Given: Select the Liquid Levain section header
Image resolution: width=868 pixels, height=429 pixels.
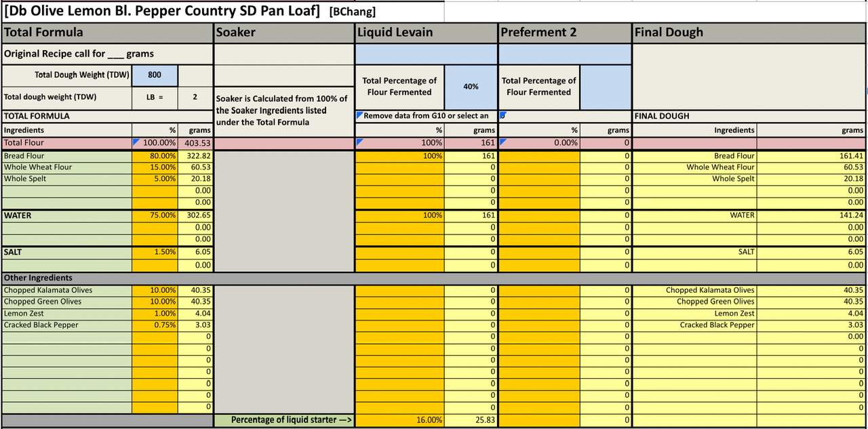Looking at the screenshot, I should coord(426,33).
